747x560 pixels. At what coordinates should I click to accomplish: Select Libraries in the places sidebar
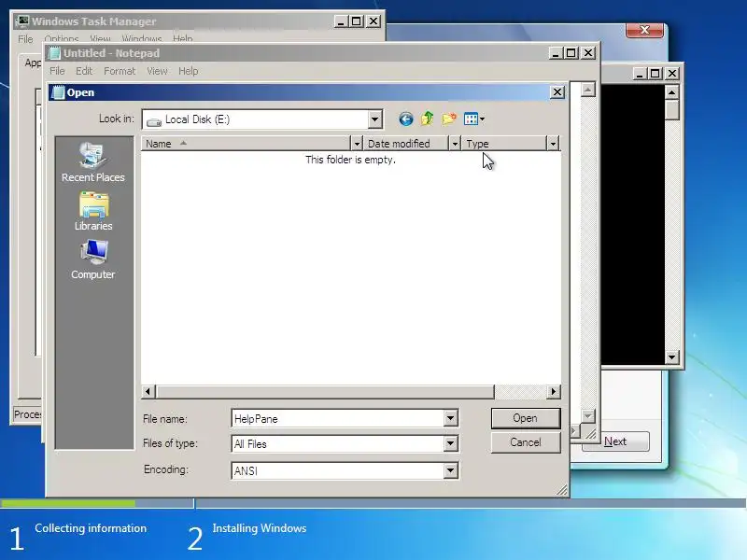coord(92,212)
